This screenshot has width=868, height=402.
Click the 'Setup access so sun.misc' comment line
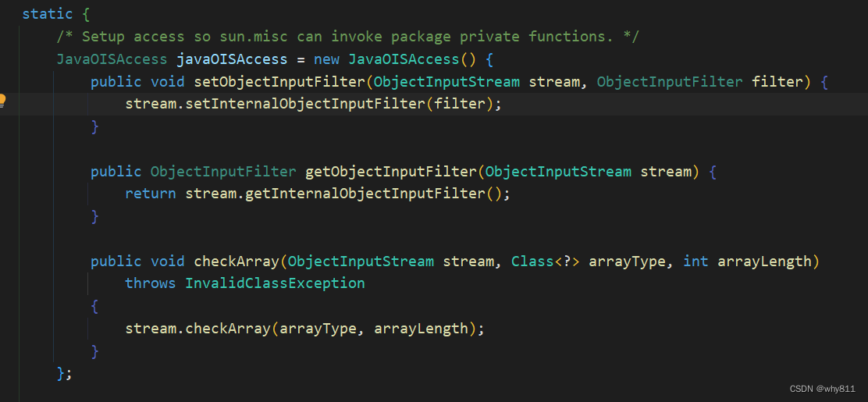coord(347,37)
